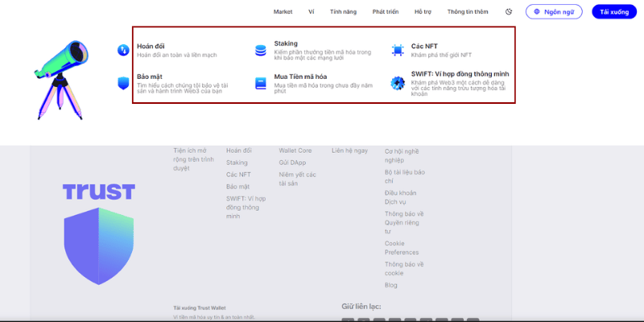Click the Liên hệ ngay footer link
This screenshot has width=644, height=322.
coord(349,151)
